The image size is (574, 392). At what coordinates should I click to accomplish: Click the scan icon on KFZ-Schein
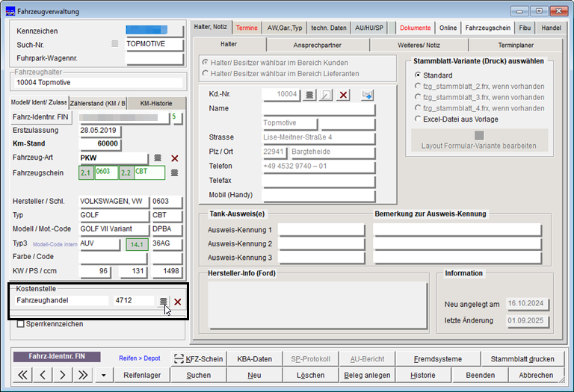point(179,358)
